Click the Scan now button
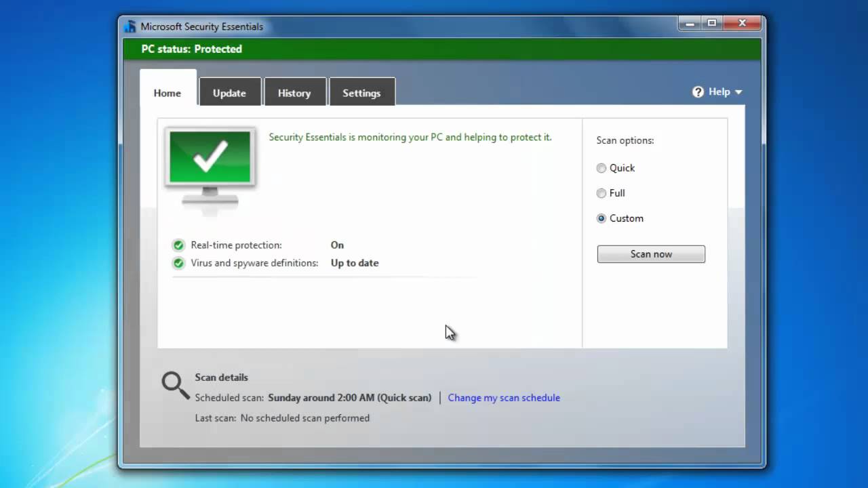 click(x=651, y=254)
